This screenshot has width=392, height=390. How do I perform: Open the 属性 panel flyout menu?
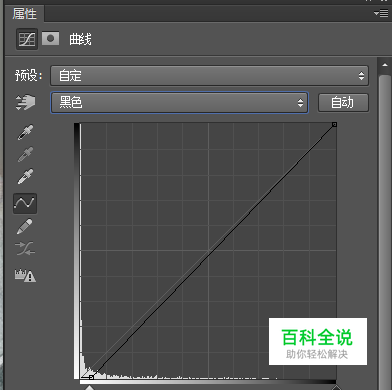click(381, 14)
